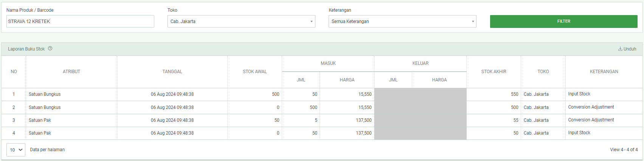644x161 pixels.
Task: Click the STOK AKHIR column header
Action: [x=493, y=72]
